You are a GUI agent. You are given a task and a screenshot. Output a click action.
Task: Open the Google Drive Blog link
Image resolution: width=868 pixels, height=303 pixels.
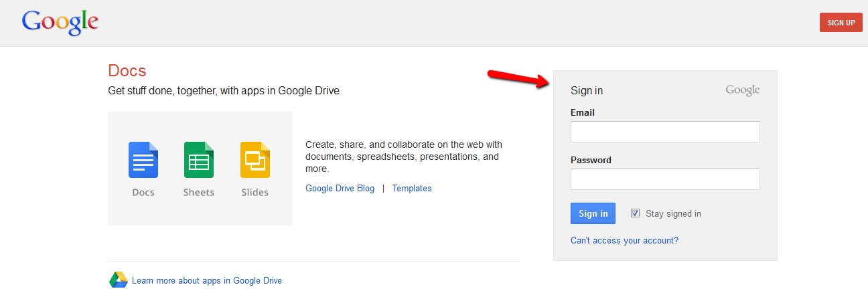point(340,189)
